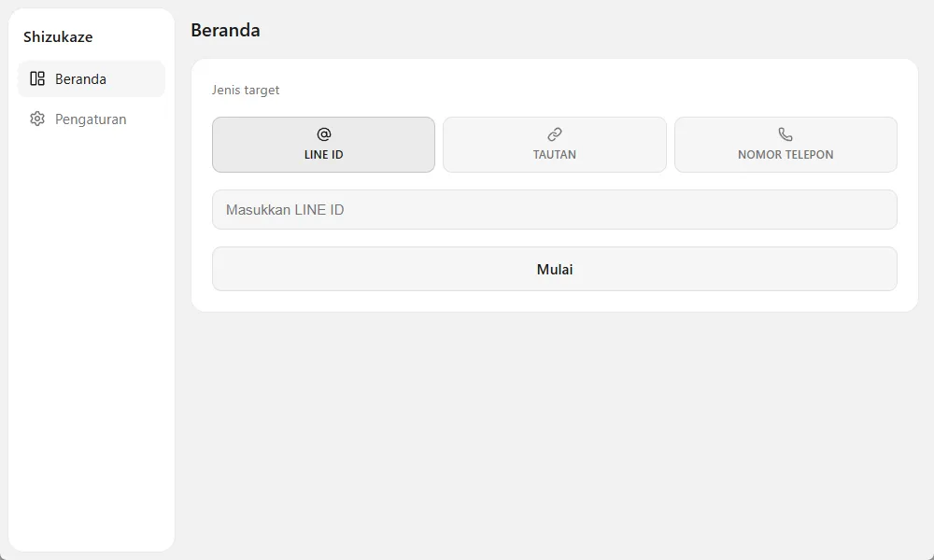Open settings via the gear icon
This screenshot has height=560, width=934.
pyautogui.click(x=37, y=119)
